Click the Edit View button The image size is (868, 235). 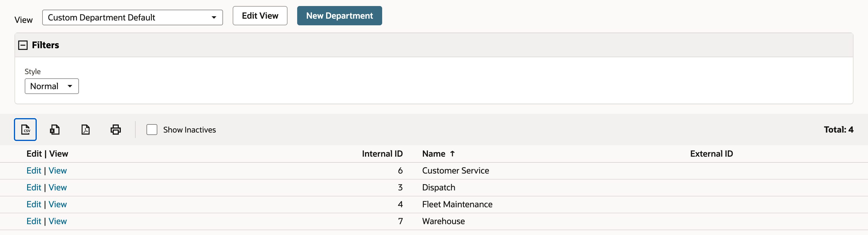point(260,16)
